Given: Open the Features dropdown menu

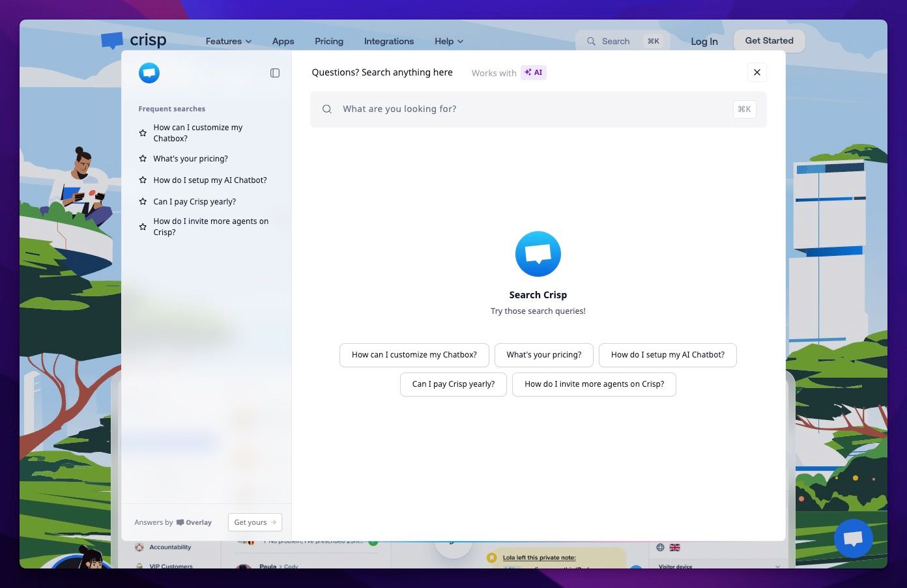Looking at the screenshot, I should 228,41.
